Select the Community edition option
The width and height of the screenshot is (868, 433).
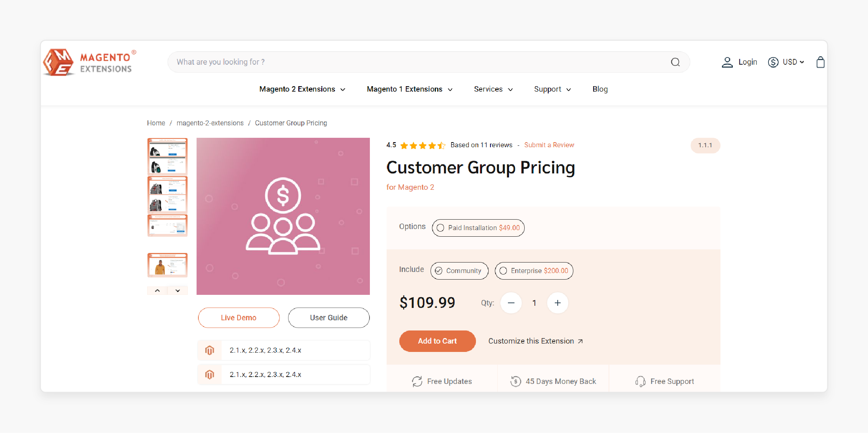(x=459, y=271)
